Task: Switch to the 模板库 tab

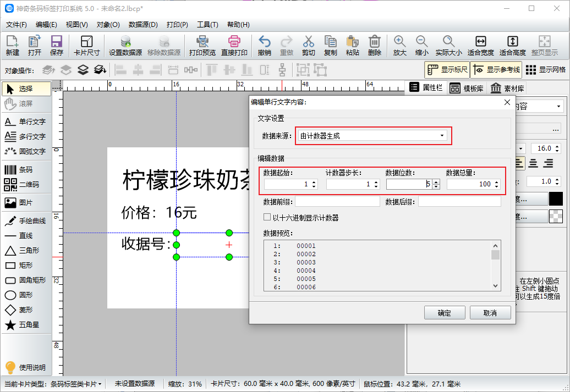Action: tap(467, 89)
